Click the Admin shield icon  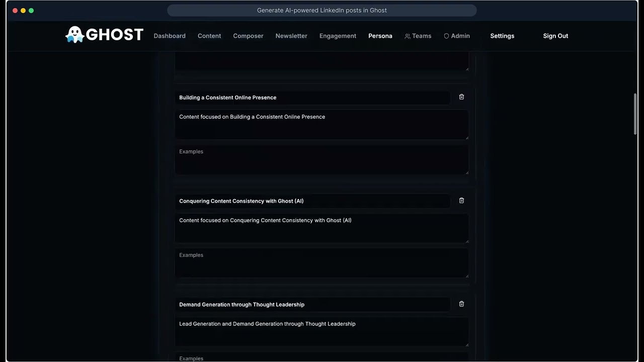[x=446, y=36]
